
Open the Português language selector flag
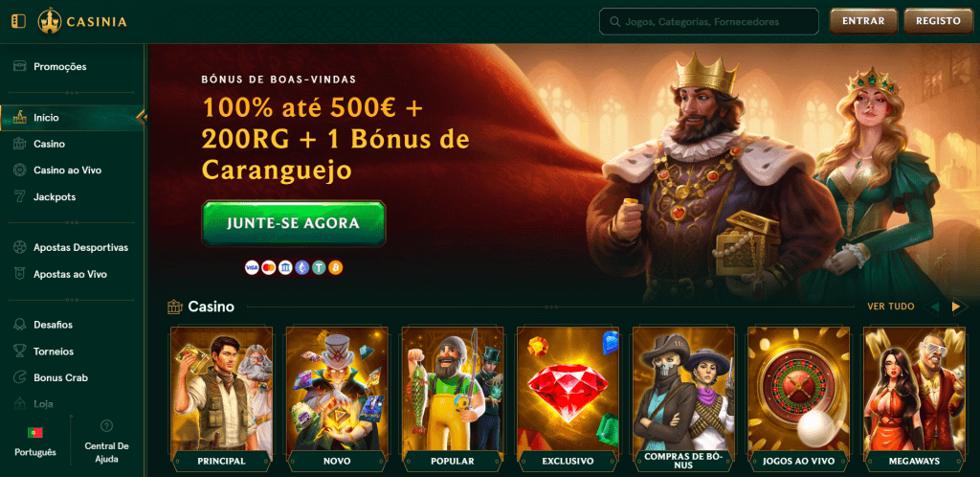pyautogui.click(x=35, y=433)
